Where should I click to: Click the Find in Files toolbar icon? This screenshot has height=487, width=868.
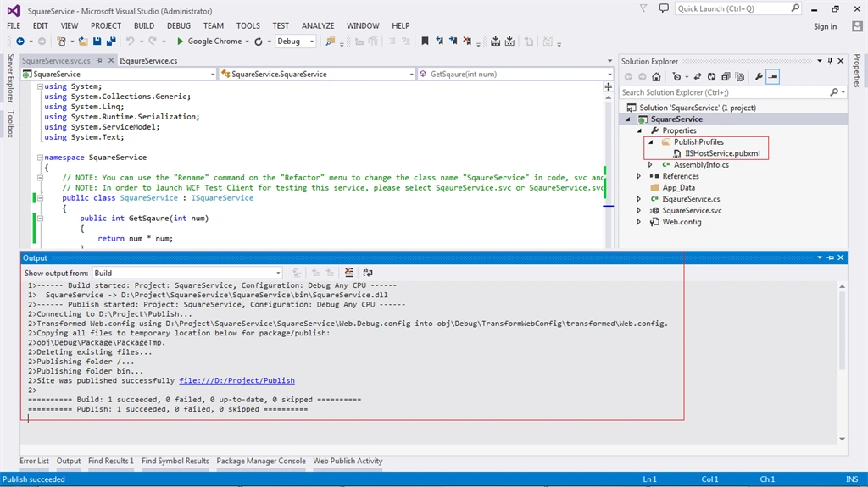(331, 42)
